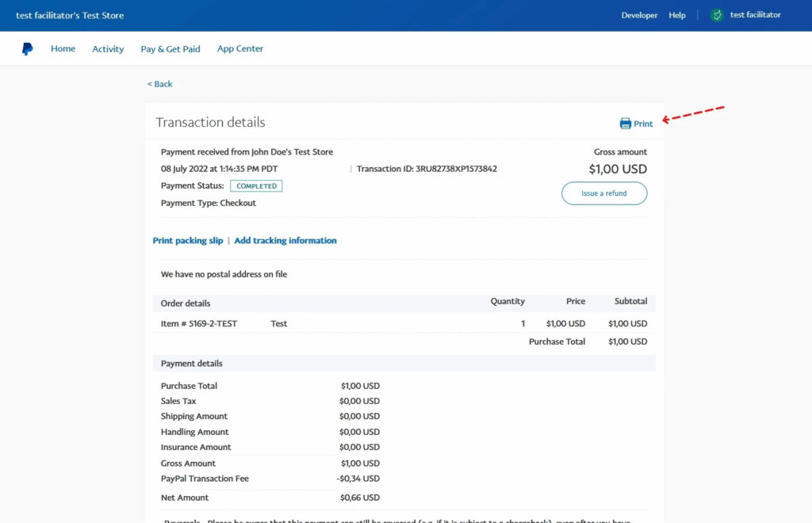812x523 pixels.
Task: Open the Developer link in header
Action: point(639,15)
